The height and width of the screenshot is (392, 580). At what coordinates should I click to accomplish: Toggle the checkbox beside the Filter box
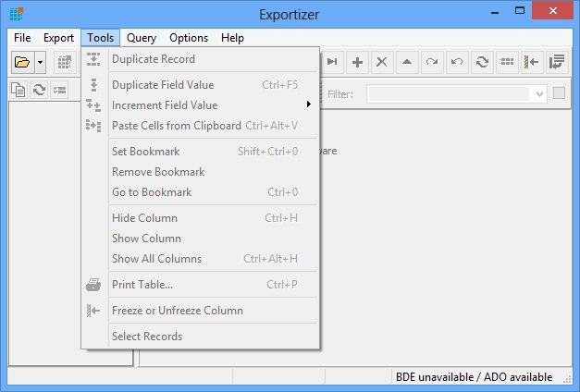(559, 93)
